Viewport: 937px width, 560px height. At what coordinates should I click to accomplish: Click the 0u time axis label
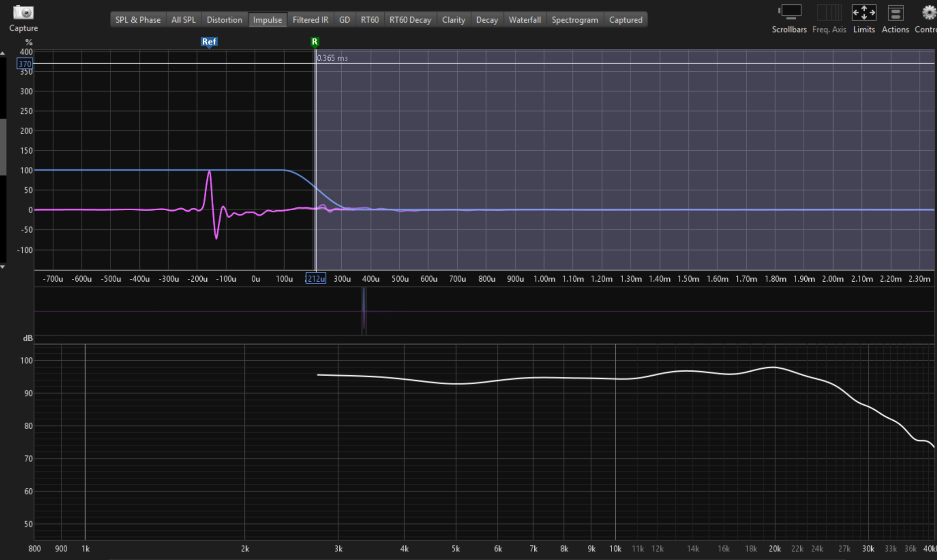click(x=256, y=279)
